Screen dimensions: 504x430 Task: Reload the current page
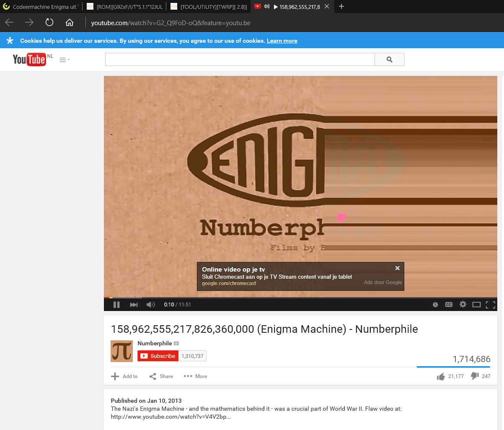click(49, 23)
